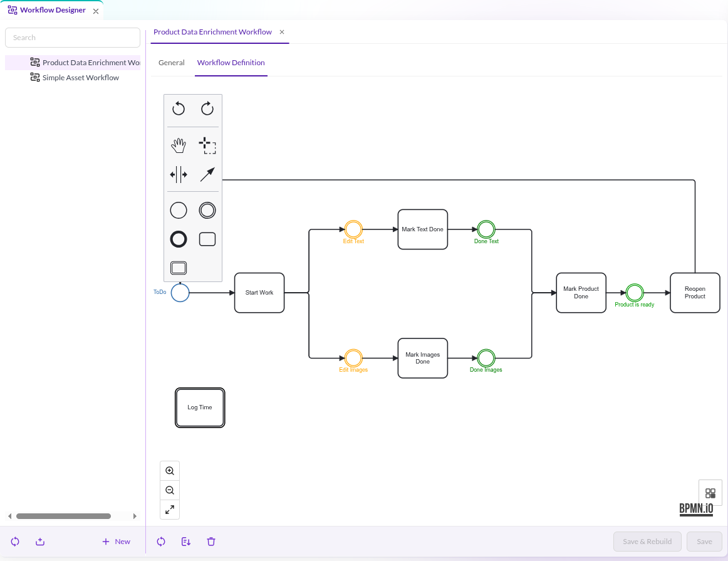This screenshot has width=728, height=561.
Task: Reload the workflow tree list
Action: coord(15,542)
